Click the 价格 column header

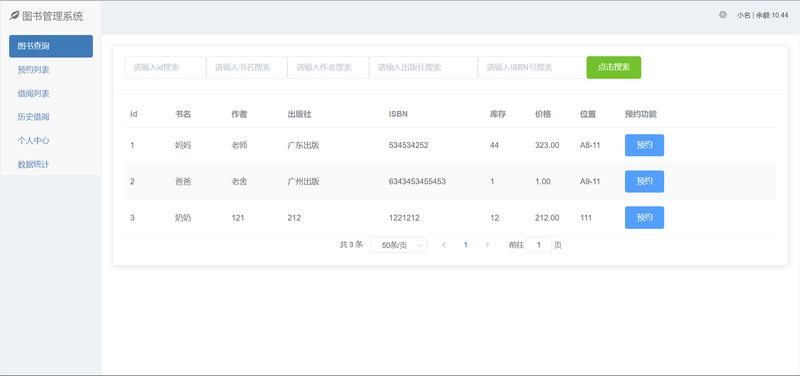click(543, 114)
